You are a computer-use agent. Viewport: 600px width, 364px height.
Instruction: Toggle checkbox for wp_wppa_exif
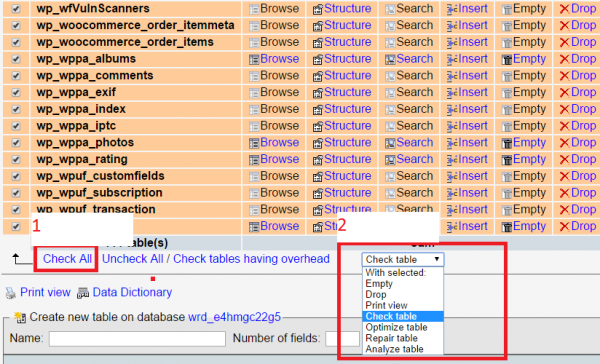[x=16, y=93]
